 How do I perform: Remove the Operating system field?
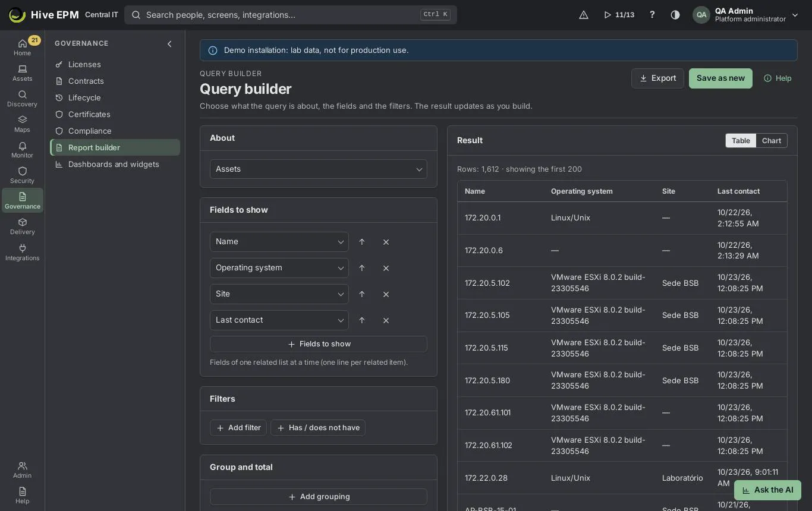[x=386, y=268]
